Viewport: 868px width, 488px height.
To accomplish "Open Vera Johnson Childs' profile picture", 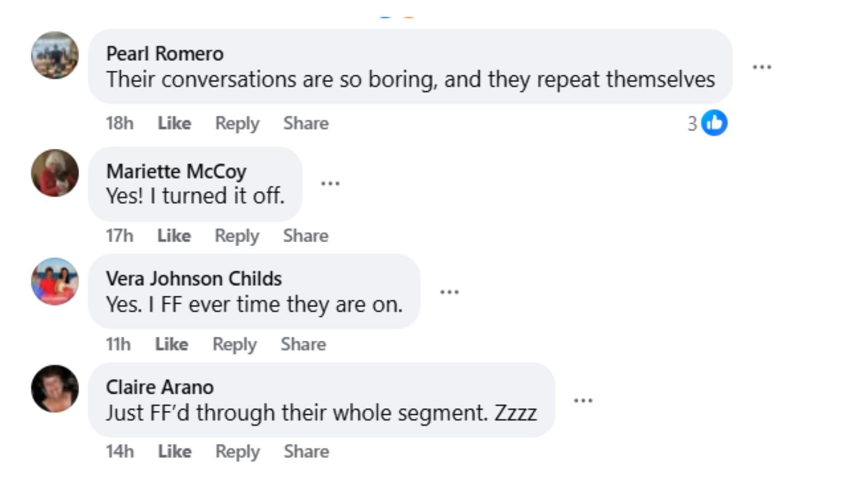I will (55, 282).
